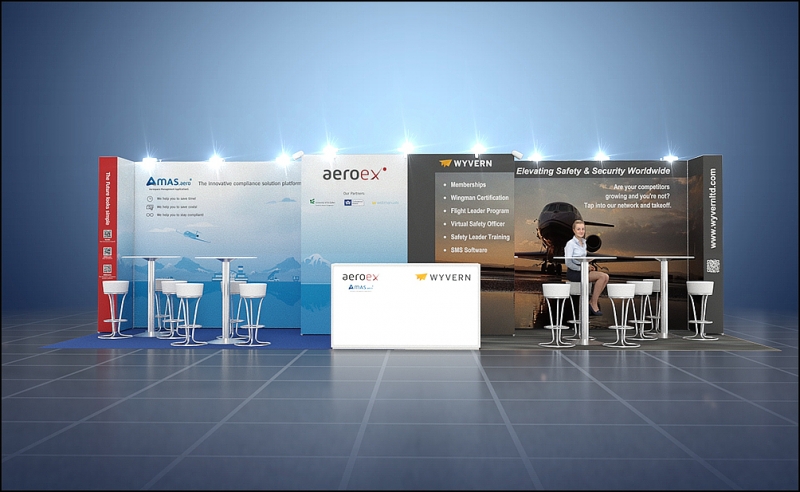Click the blue square partner logo

point(354,203)
